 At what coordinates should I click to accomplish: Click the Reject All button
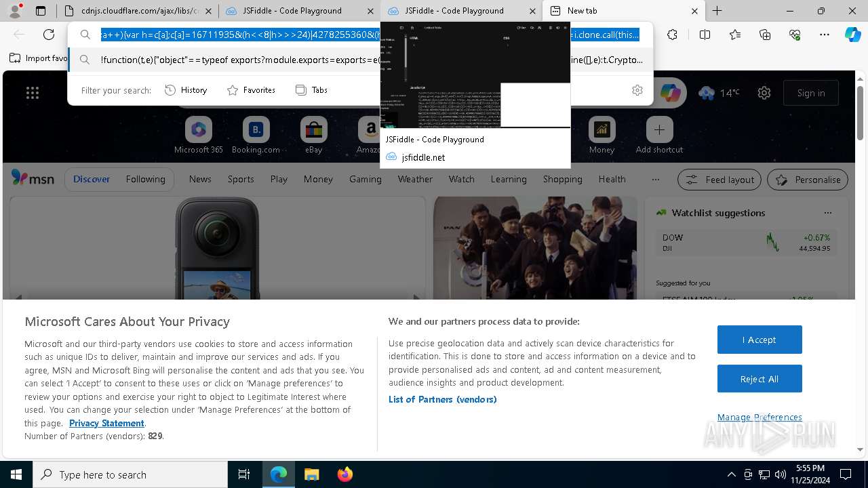coord(759,379)
